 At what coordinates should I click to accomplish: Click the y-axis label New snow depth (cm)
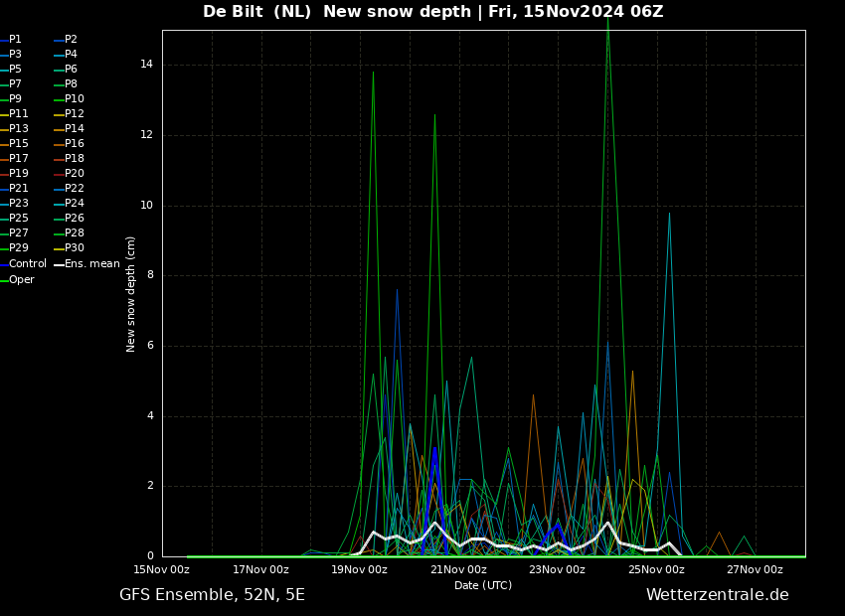pos(130,294)
